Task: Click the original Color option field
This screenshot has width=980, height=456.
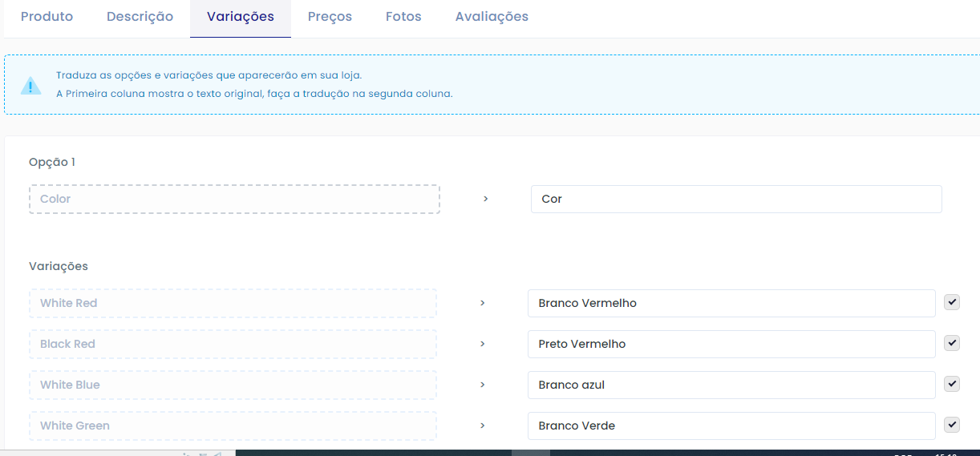Action: tap(234, 199)
